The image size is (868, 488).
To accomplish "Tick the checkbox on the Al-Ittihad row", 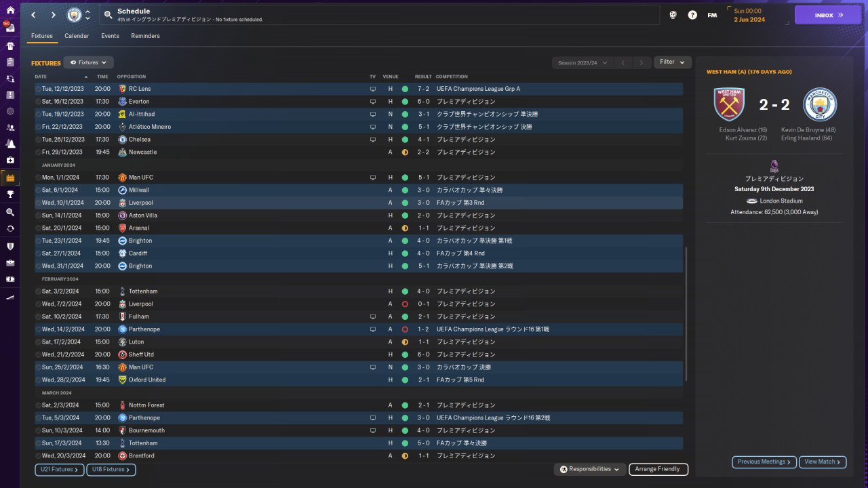I will tap(38, 114).
